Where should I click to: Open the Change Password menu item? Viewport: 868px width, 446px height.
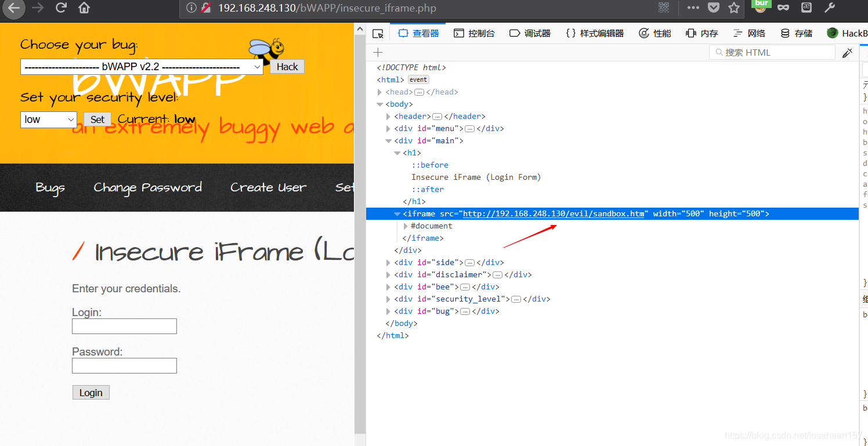[x=148, y=187]
